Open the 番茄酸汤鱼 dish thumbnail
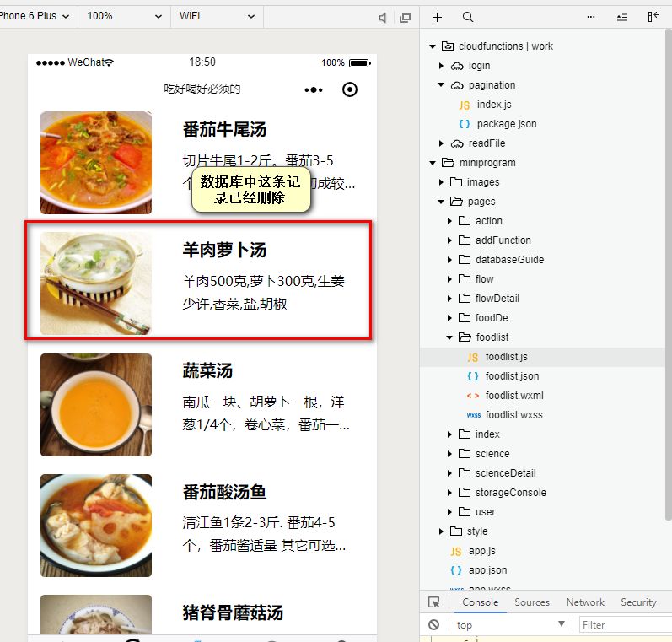672x642 pixels. pyautogui.click(x=96, y=526)
